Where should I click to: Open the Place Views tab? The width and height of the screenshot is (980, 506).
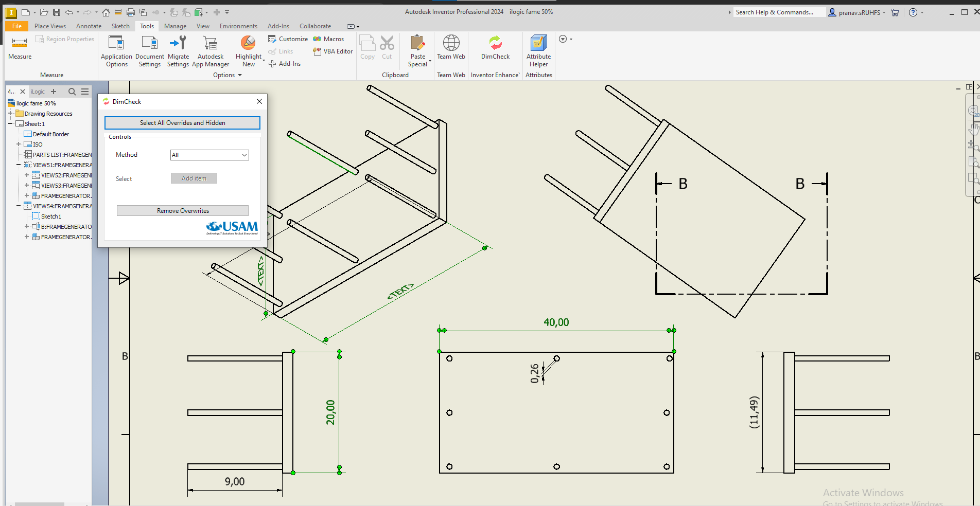pos(50,26)
